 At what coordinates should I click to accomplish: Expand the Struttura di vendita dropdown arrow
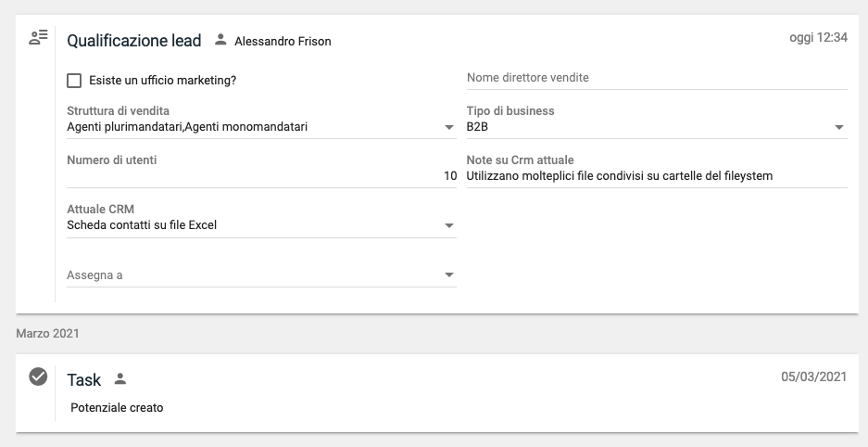tap(449, 127)
